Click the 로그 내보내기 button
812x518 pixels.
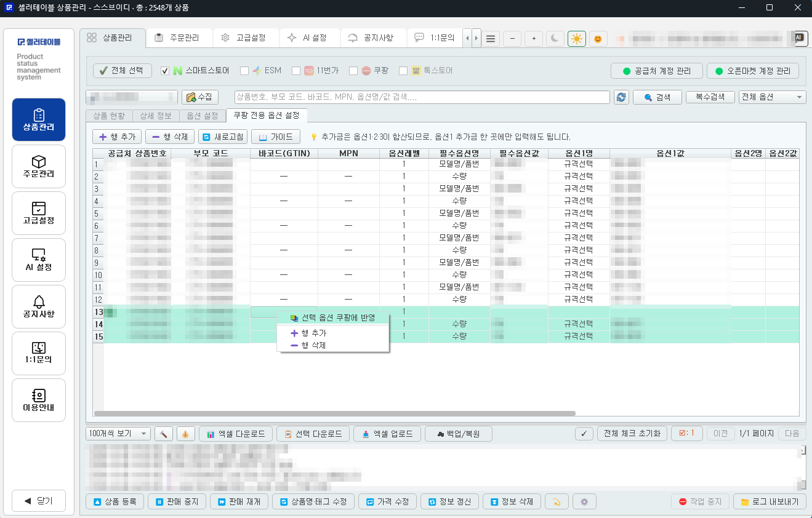[x=770, y=502]
